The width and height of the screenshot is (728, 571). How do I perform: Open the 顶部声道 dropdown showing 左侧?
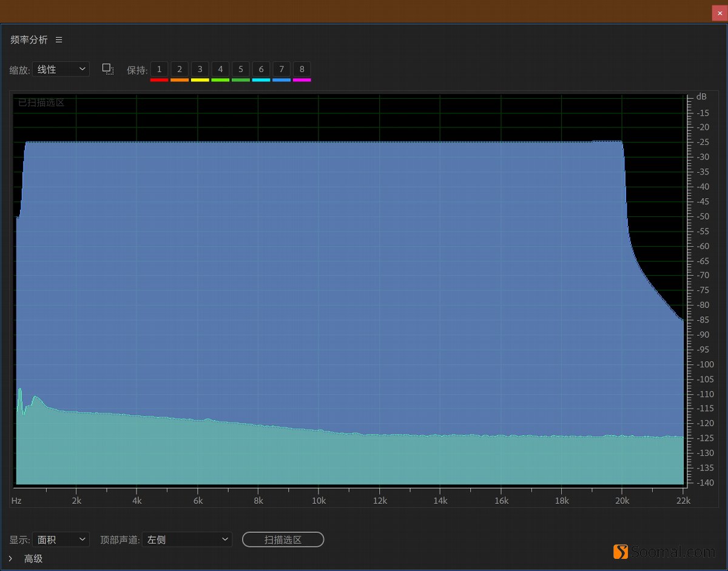187,539
